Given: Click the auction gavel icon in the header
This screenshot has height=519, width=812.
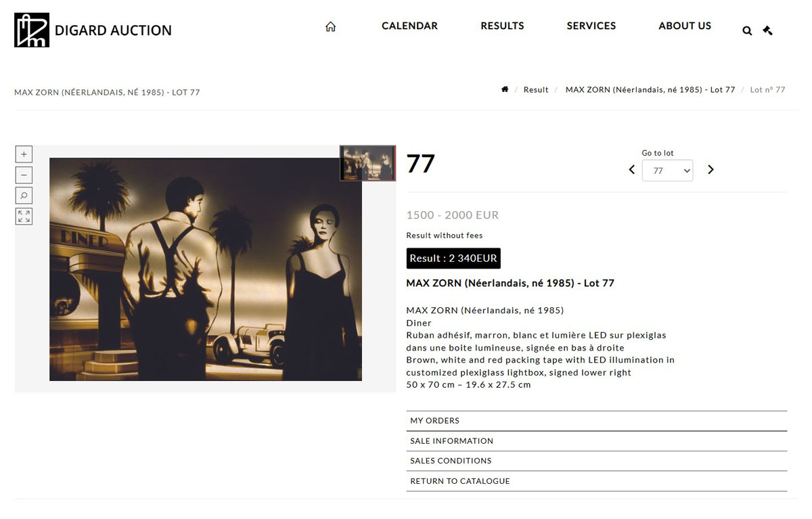Looking at the screenshot, I should 767,30.
